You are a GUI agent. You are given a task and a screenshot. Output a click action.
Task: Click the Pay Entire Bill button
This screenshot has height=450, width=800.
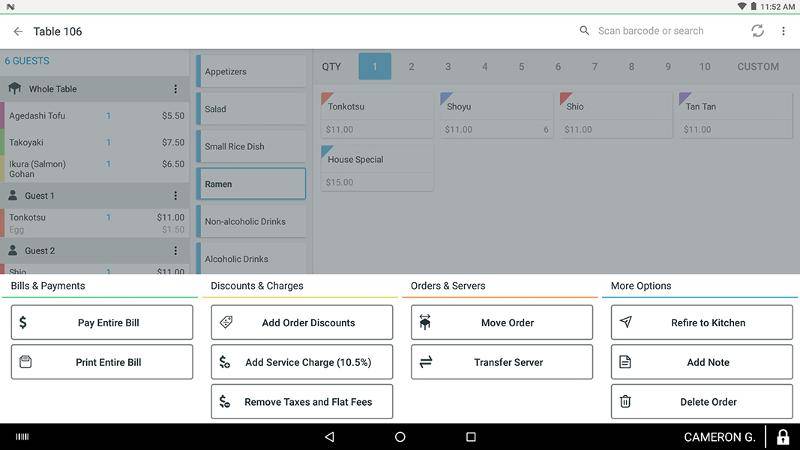102,322
